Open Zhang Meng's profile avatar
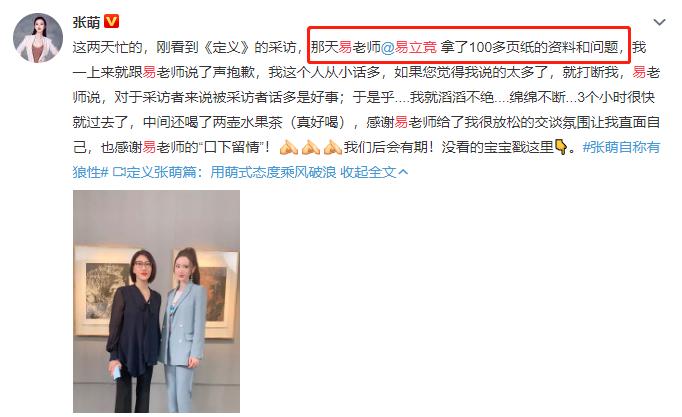 38,38
